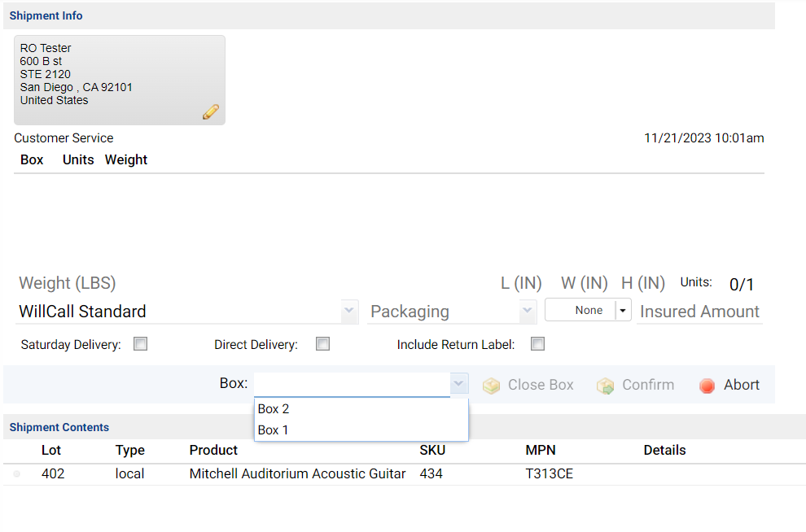Viewport: 806px width, 532px height.
Task: Open the Packaging dropdown
Action: pyautogui.click(x=527, y=311)
